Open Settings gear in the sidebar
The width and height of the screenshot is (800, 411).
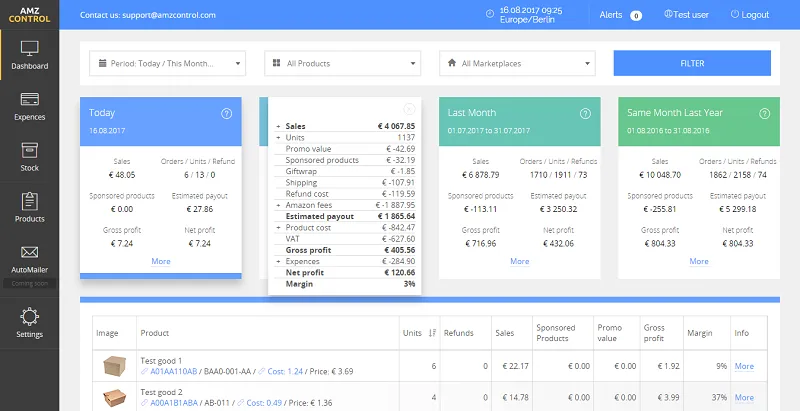pos(29,317)
